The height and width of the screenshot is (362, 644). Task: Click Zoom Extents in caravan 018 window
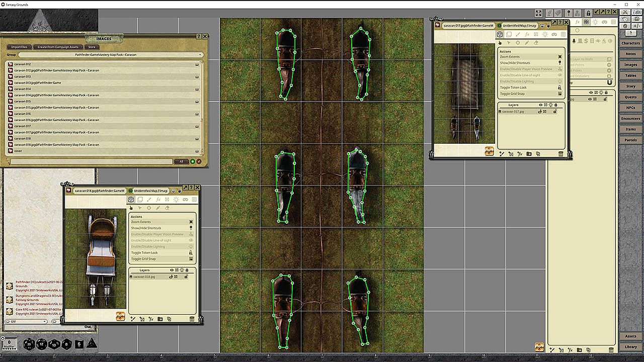162,222
